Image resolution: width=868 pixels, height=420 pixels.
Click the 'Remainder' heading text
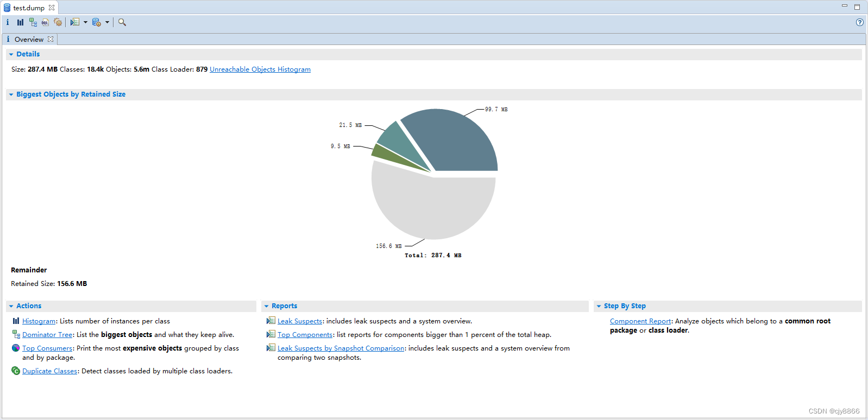pyautogui.click(x=29, y=270)
